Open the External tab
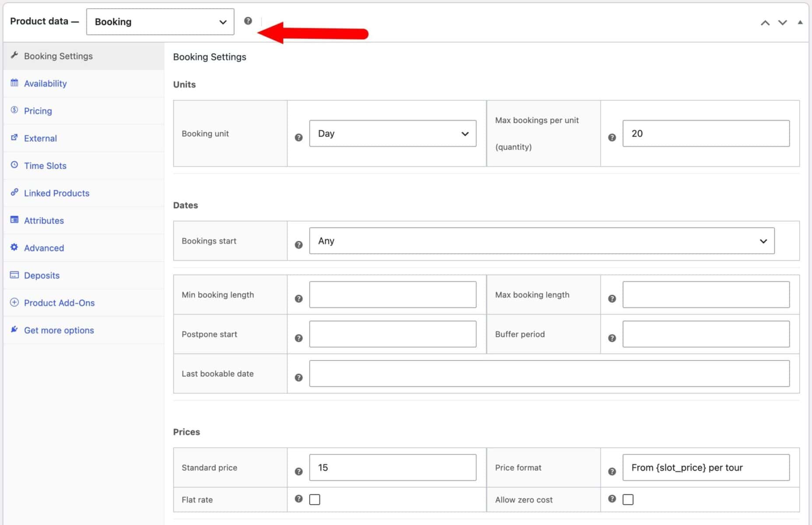The image size is (812, 525). pyautogui.click(x=84, y=138)
